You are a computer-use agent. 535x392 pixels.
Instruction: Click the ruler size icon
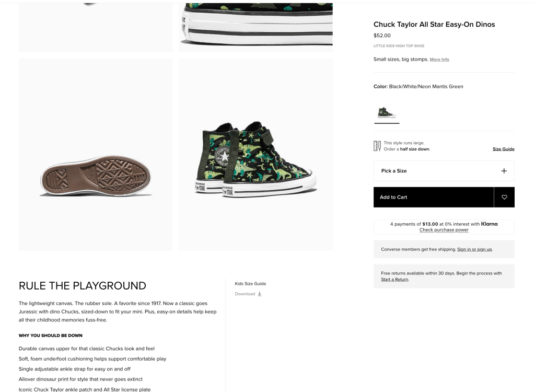(x=377, y=146)
